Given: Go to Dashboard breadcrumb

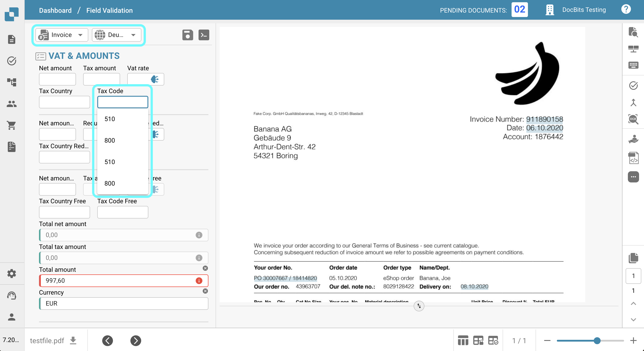Looking at the screenshot, I should point(55,10).
